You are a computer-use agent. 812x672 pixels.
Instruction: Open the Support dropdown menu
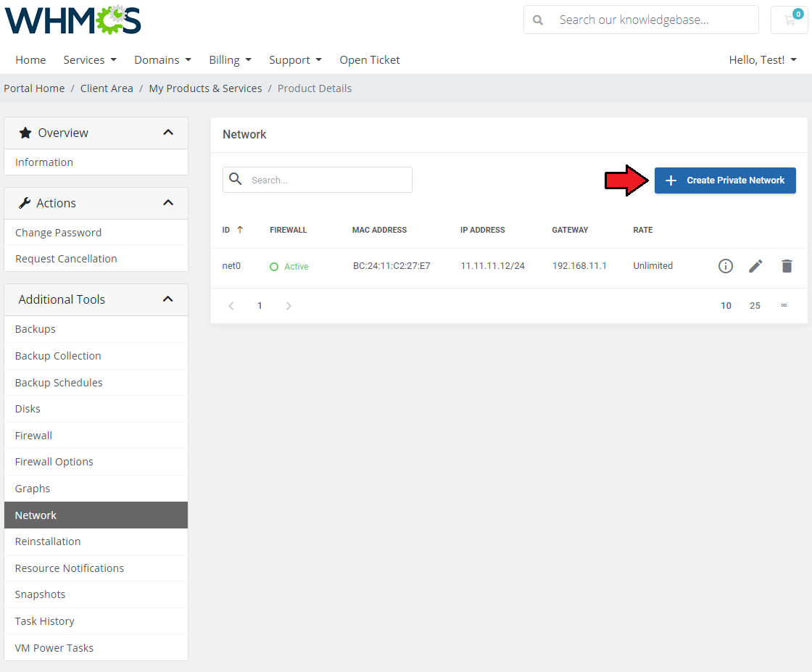point(295,60)
